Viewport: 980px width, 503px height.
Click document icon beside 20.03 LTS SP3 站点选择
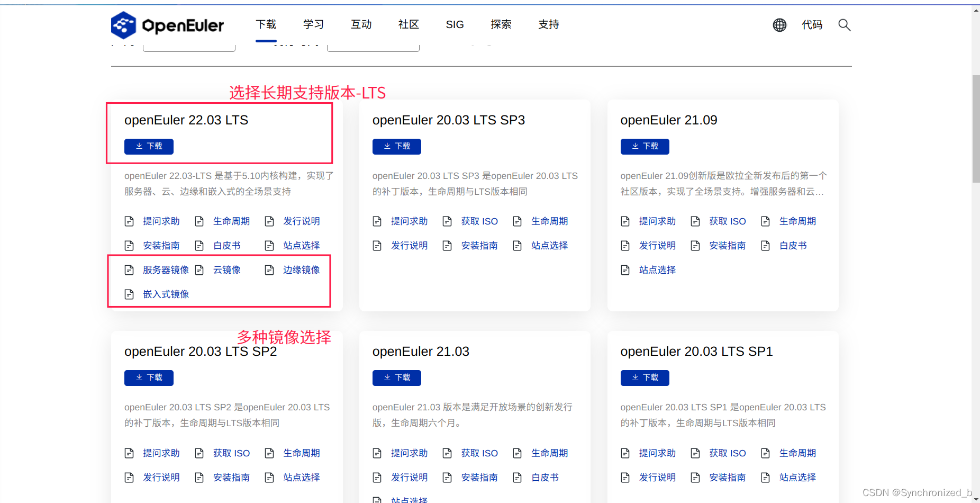[x=518, y=246]
